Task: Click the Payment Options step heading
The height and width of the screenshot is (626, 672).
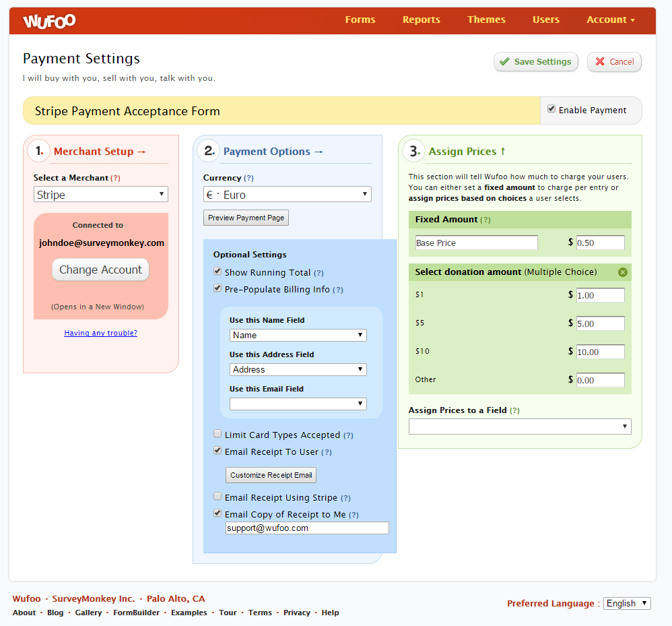Action: pyautogui.click(x=273, y=152)
